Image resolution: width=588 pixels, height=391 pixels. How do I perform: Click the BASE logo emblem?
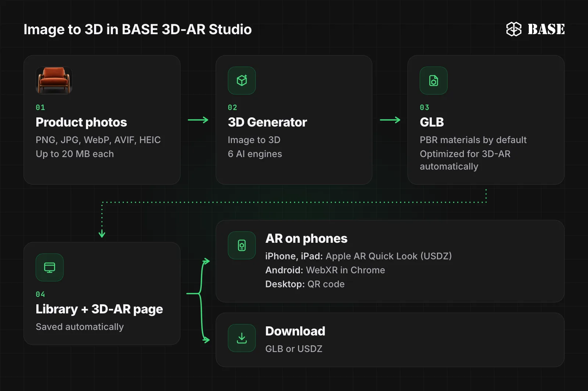[x=514, y=29]
